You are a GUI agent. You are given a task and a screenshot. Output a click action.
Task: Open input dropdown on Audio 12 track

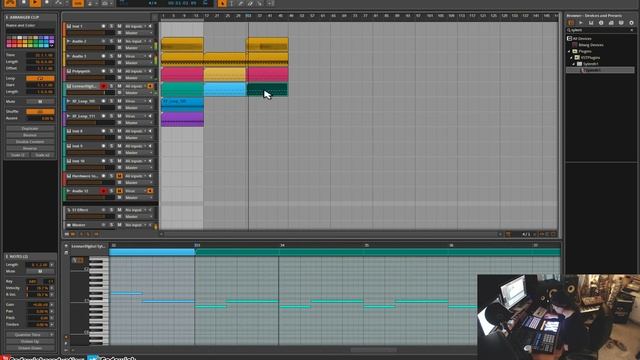tap(136, 191)
